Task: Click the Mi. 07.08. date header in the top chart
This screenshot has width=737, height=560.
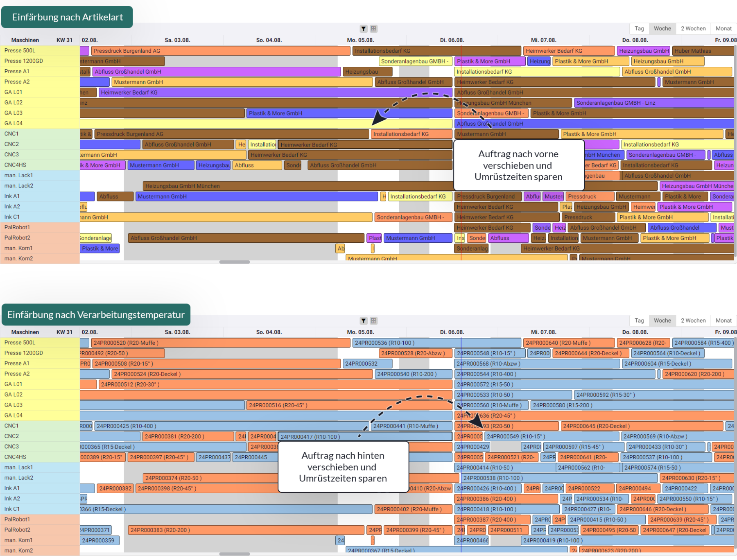Action: [543, 40]
